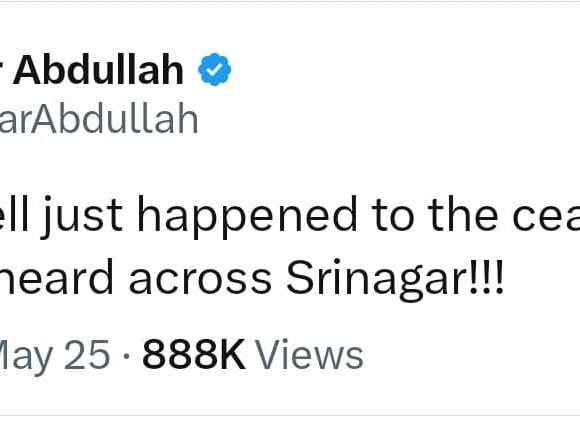Click the gray Views label
This screenshot has height=424, width=580.
[309, 354]
